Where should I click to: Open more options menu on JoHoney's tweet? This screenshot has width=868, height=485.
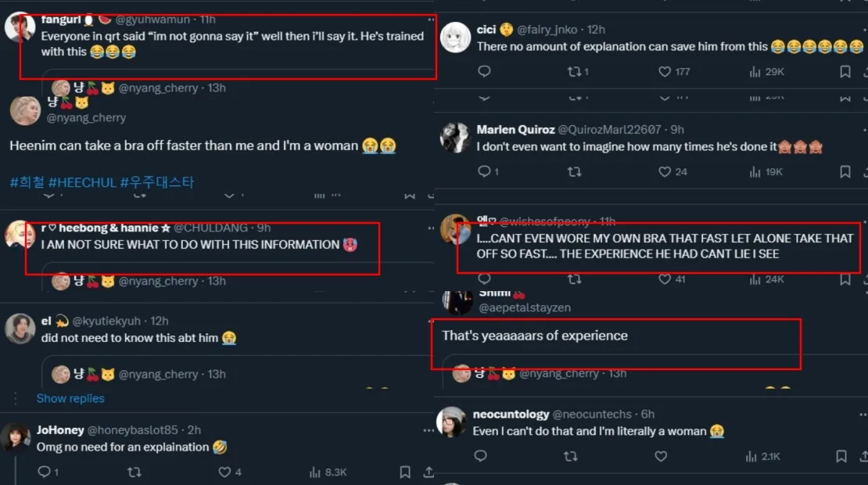pyautogui.click(x=428, y=429)
